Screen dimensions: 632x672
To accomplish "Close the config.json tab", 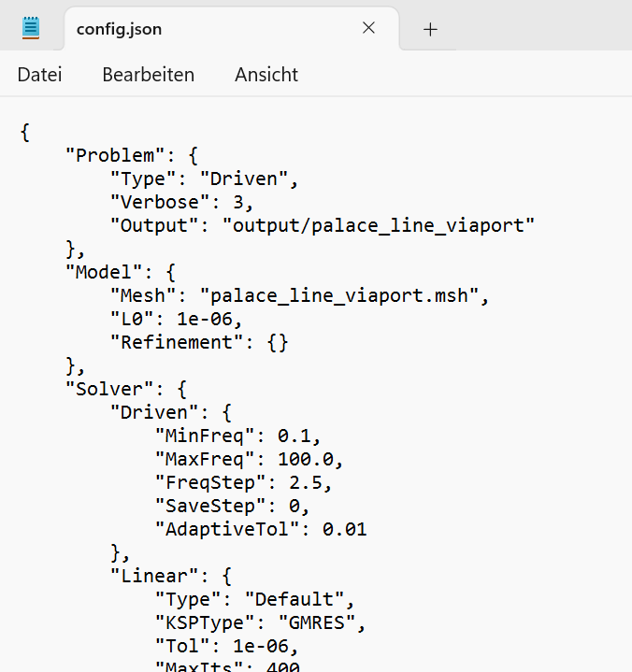I will point(368,28).
